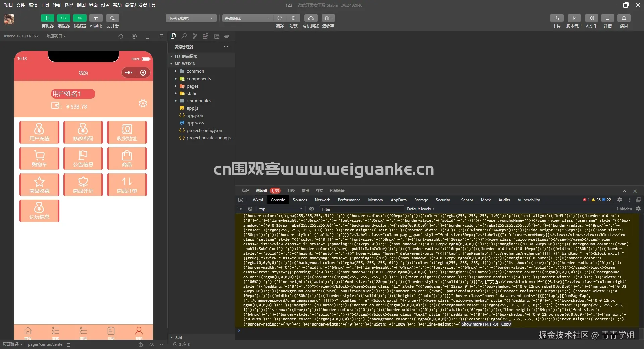Click the clear console icon
The width and height of the screenshot is (644, 349).
(250, 209)
